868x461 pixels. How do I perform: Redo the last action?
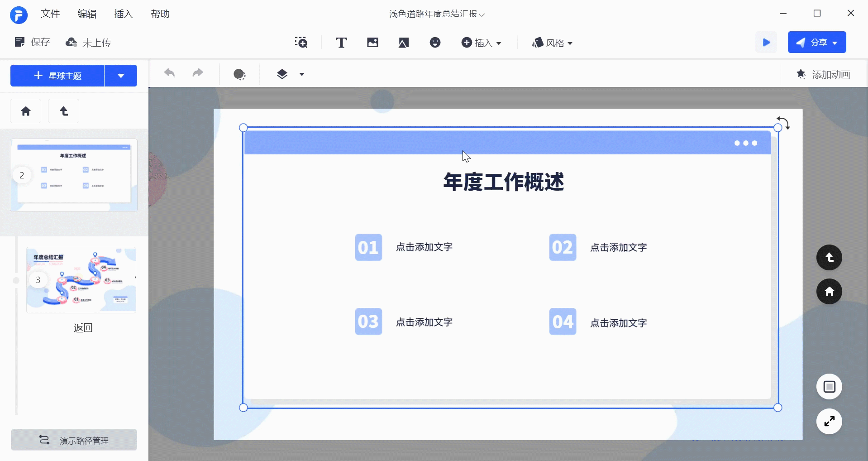[198, 73]
